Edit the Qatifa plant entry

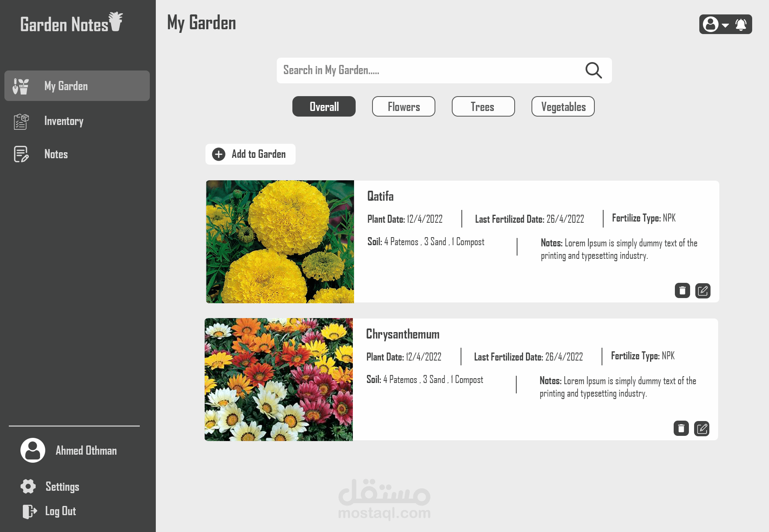(703, 290)
